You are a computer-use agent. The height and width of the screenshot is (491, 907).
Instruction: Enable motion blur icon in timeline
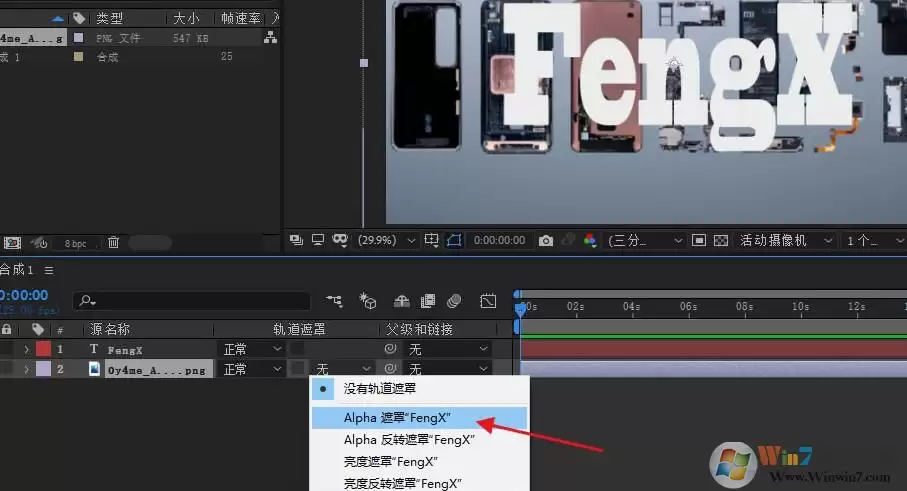(454, 301)
